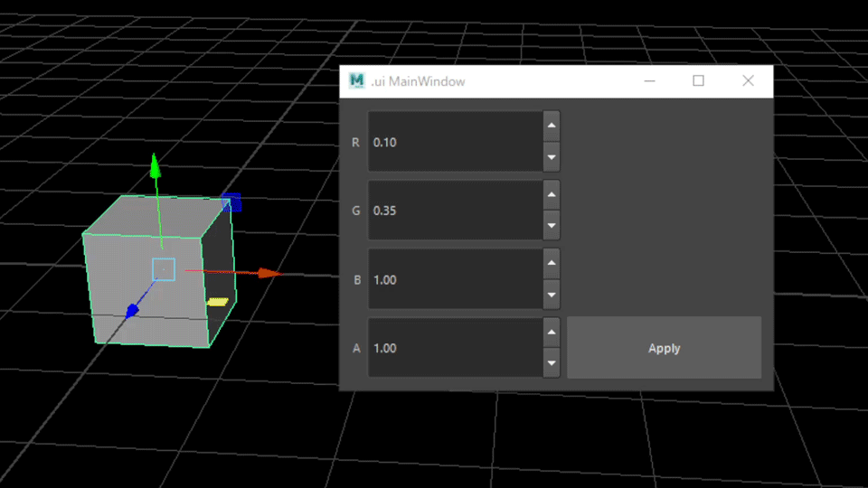Screen dimensions: 868x488
Task: Decrease the R value with down arrow
Action: (x=552, y=158)
